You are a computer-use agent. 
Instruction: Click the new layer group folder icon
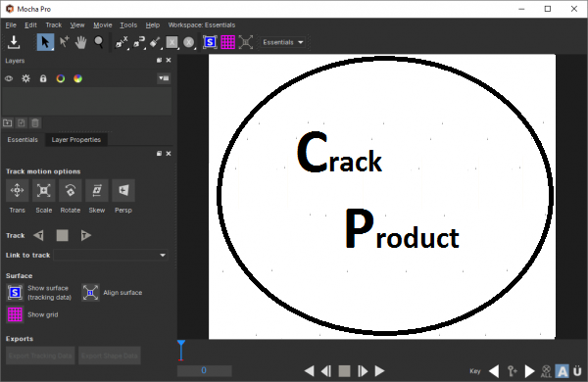8,123
